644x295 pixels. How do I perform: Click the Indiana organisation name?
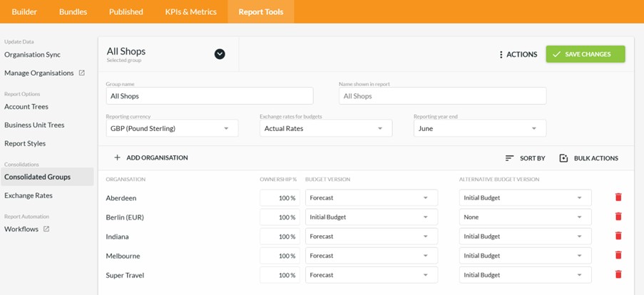click(118, 237)
